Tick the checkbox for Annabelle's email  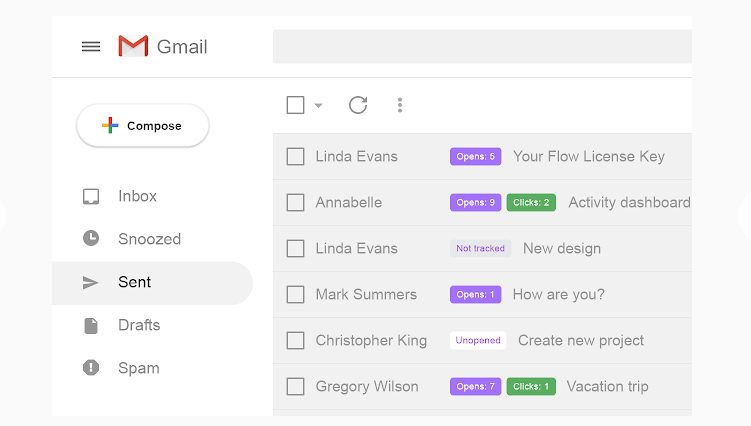[x=295, y=203]
